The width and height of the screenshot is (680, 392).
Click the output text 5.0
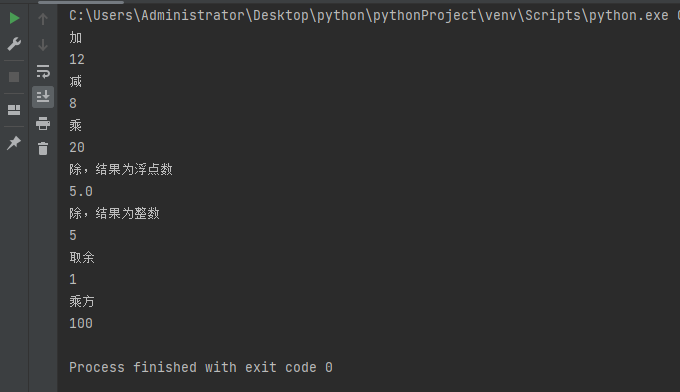click(x=81, y=191)
